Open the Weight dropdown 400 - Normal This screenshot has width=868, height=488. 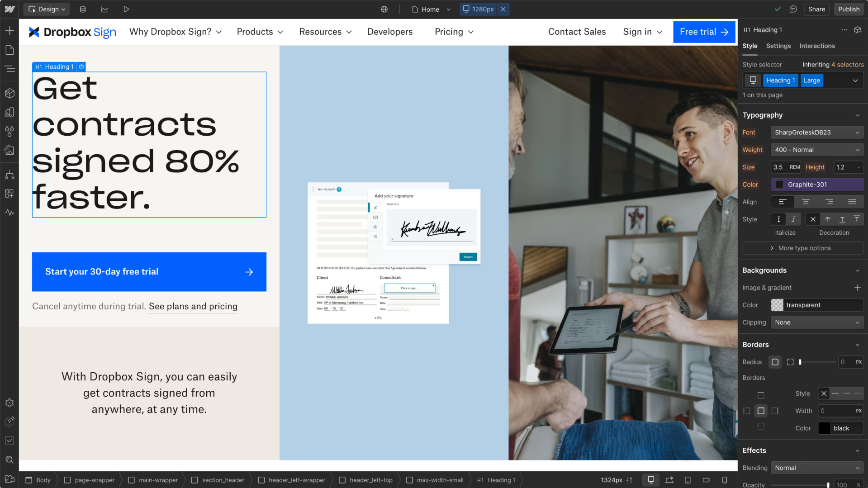coord(816,150)
